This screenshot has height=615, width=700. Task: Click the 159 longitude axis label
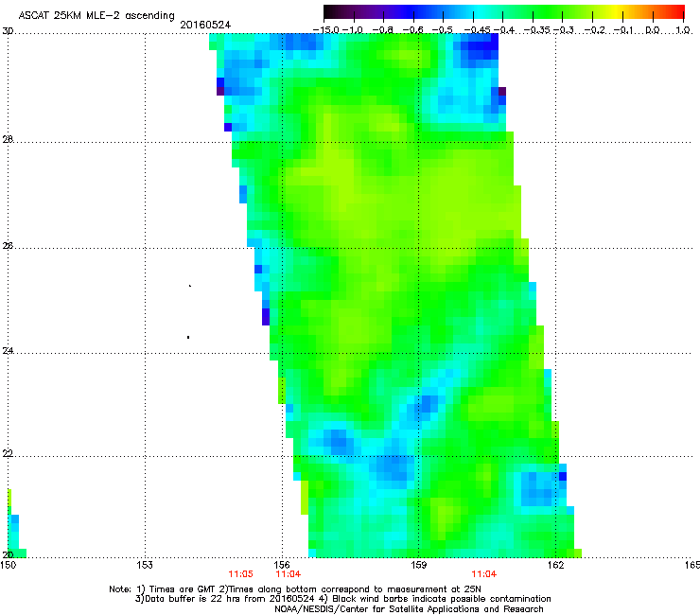tap(419, 565)
